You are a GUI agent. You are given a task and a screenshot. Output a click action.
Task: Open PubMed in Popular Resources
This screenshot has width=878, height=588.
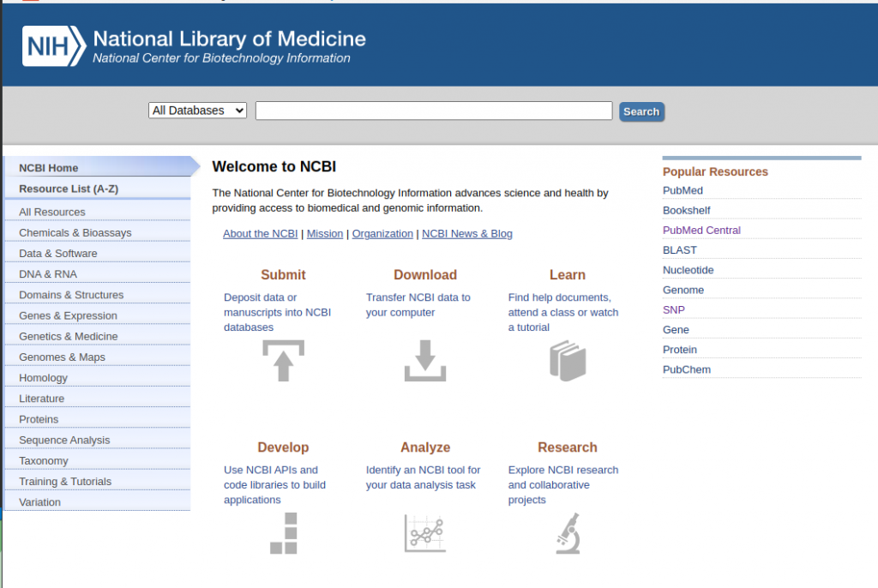(683, 190)
